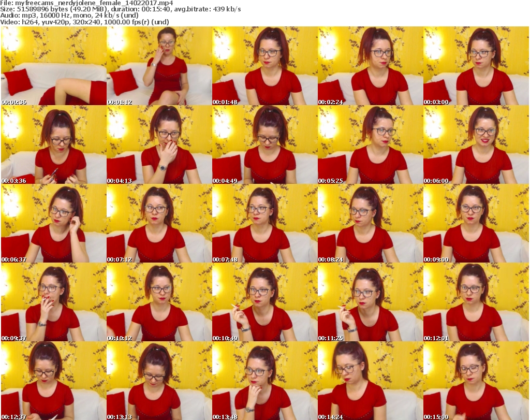Select the thumbnail frame at 00:04:49

(265, 144)
